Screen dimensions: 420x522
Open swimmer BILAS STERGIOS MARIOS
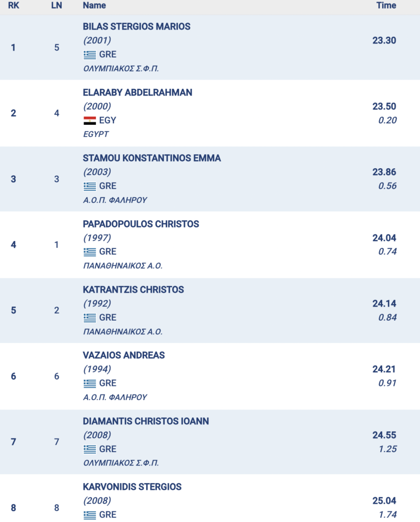[137, 27]
